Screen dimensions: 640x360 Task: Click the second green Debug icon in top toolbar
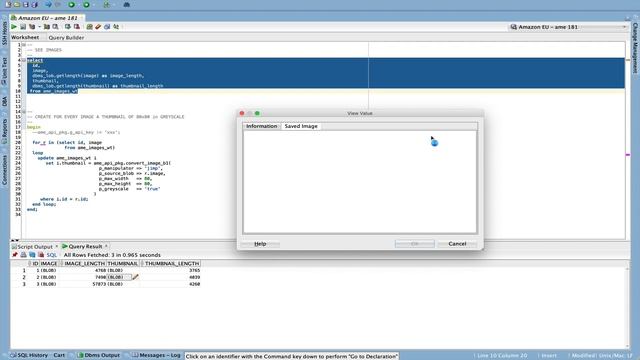(86, 4)
